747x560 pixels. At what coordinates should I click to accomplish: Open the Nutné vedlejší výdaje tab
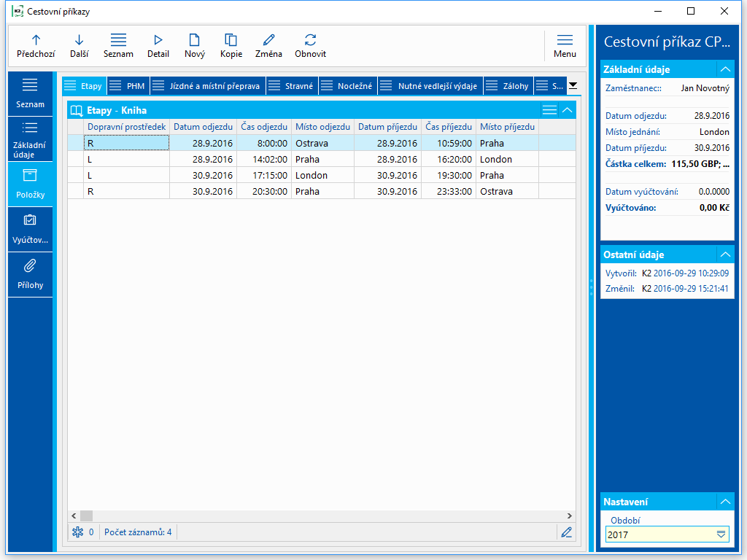point(430,86)
